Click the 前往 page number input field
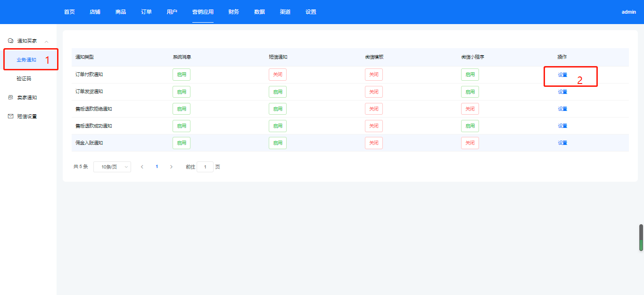This screenshot has height=295, width=644. (205, 167)
